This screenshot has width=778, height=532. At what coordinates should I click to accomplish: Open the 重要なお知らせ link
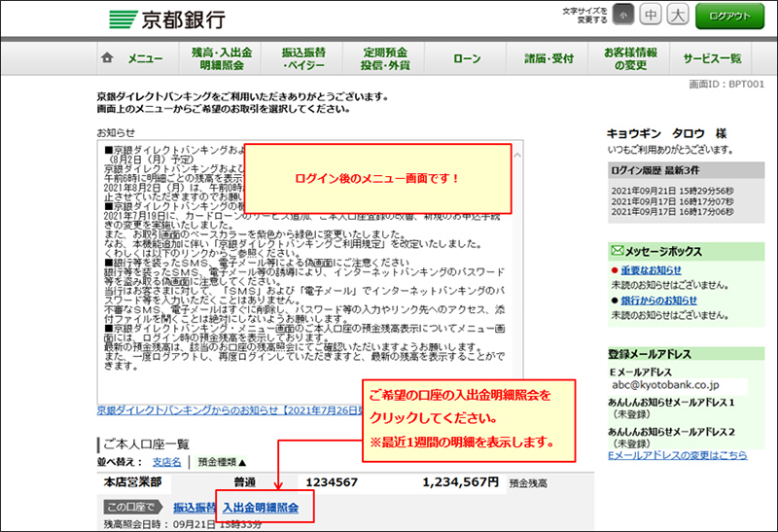[x=651, y=270]
